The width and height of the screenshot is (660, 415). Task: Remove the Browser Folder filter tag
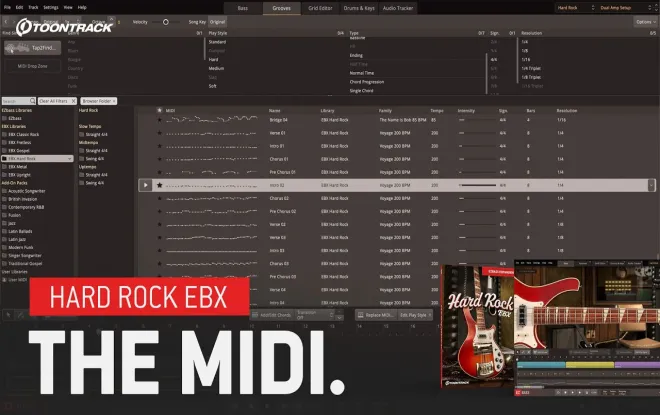(114, 101)
